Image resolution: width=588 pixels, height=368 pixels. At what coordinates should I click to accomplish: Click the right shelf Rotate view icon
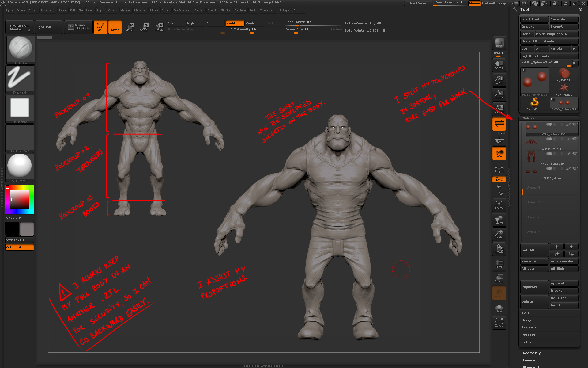tap(499, 249)
